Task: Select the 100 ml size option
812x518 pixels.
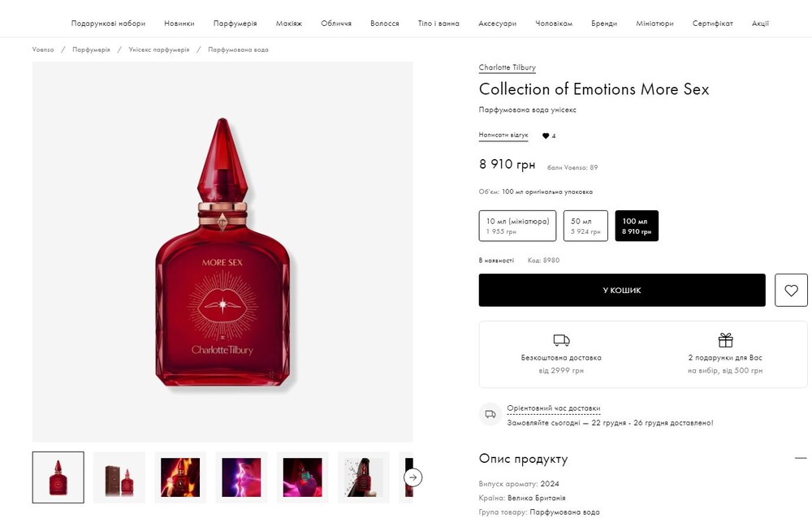Action: tap(637, 226)
